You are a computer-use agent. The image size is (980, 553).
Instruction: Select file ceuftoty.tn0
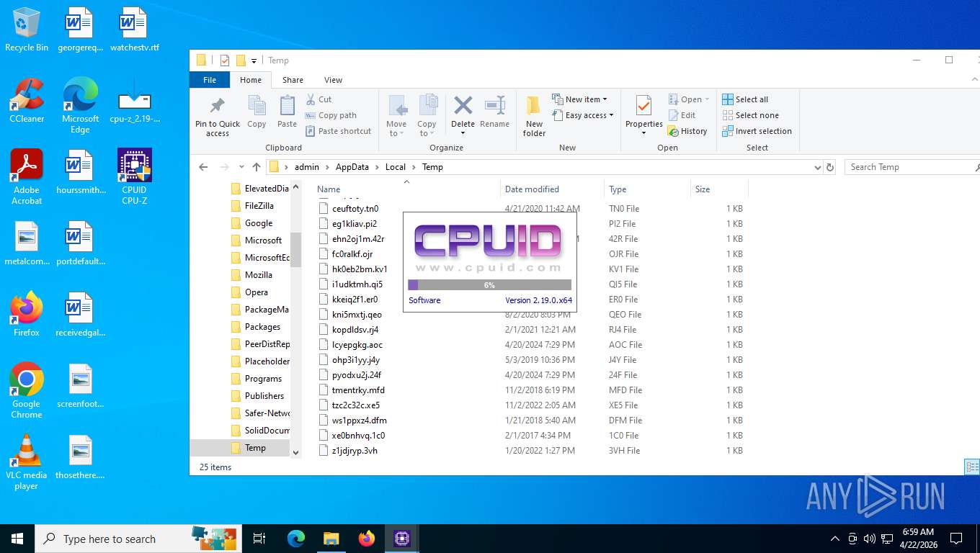(x=355, y=209)
